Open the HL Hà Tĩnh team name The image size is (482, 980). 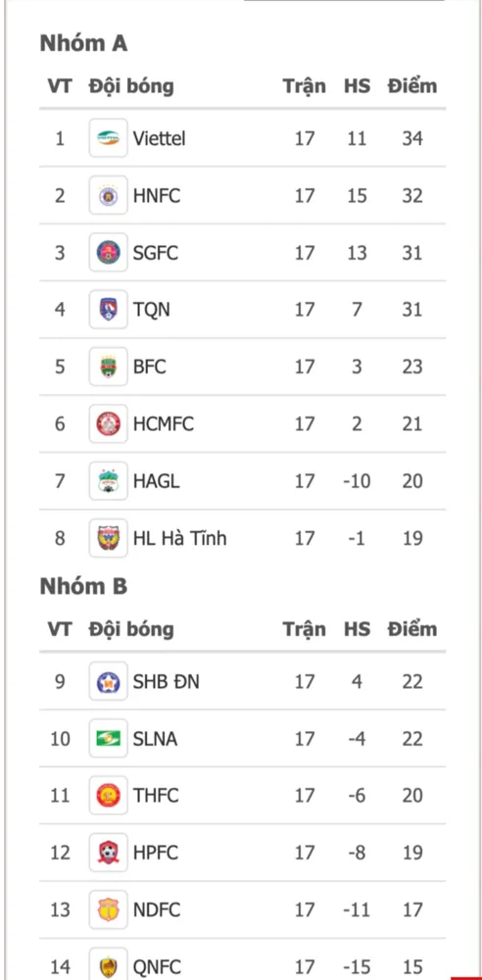tap(179, 538)
